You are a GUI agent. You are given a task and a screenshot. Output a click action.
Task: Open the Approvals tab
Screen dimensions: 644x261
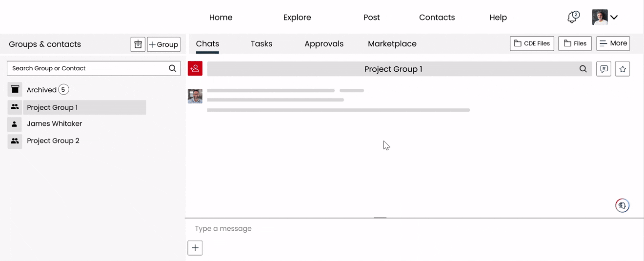(324, 44)
